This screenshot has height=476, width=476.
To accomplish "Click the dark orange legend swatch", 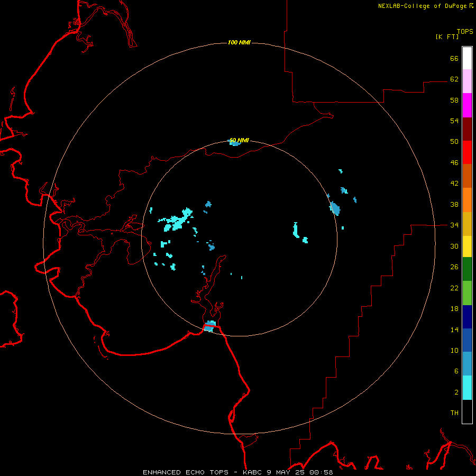I will (x=467, y=176).
